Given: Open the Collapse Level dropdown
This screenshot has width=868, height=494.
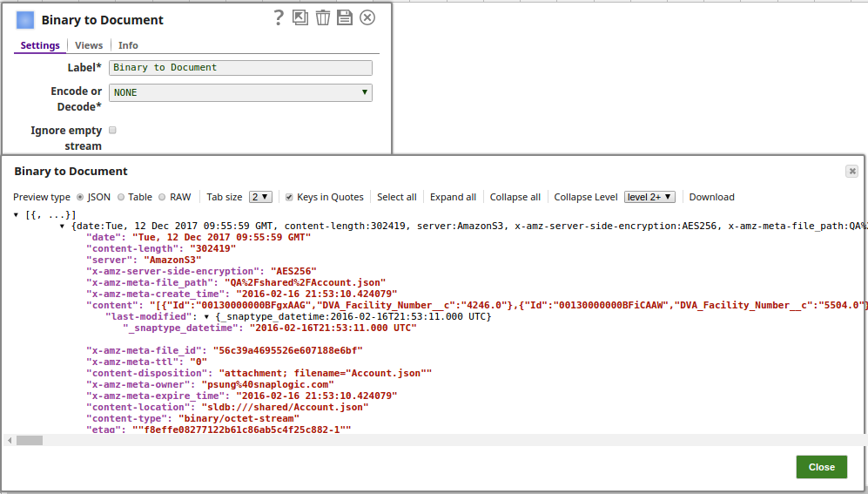Looking at the screenshot, I should (x=649, y=197).
